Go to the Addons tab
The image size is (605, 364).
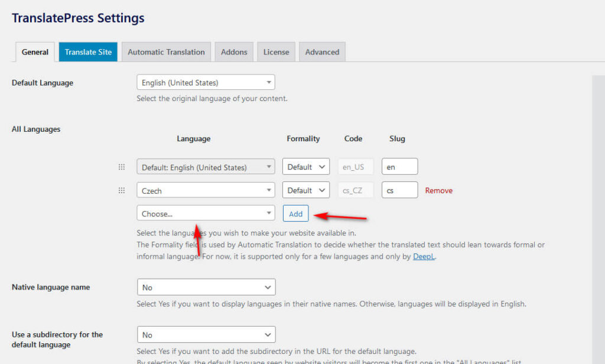coord(234,52)
